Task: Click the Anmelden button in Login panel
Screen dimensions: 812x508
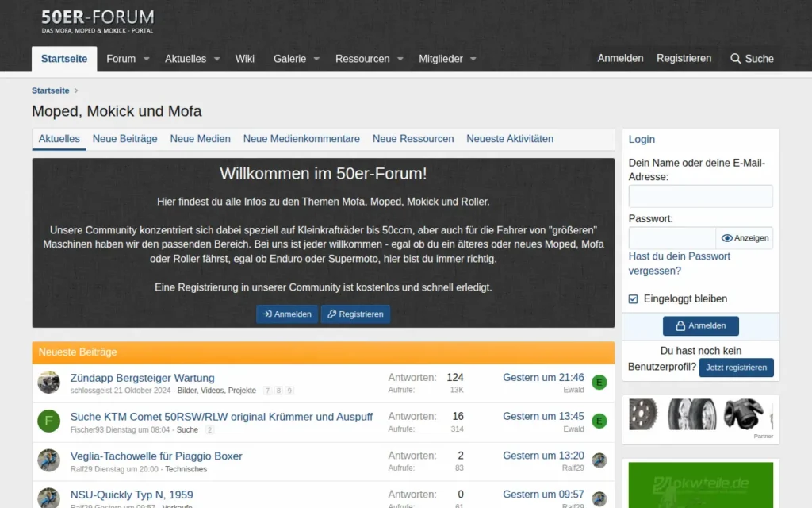Action: point(701,326)
